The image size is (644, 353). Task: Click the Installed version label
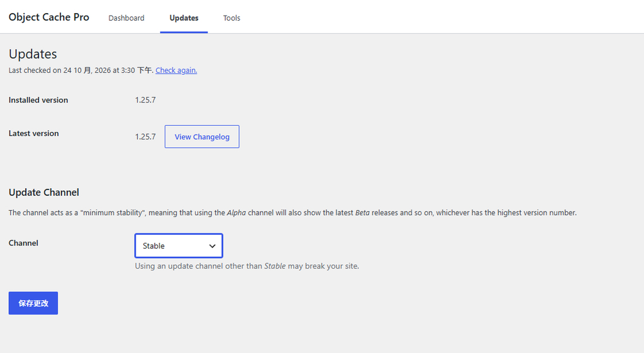(38, 100)
